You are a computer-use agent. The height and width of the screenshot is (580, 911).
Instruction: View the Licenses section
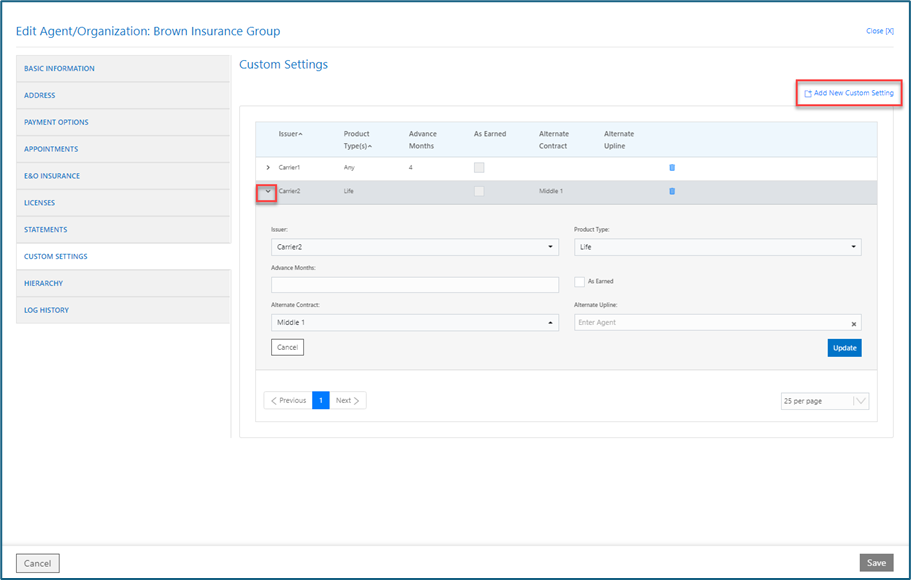click(x=123, y=203)
